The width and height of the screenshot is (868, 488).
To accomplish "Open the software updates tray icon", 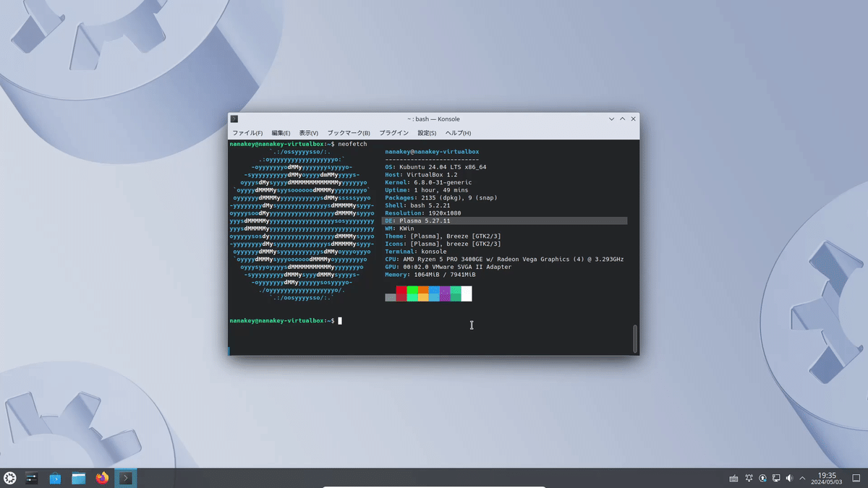I will click(762, 478).
